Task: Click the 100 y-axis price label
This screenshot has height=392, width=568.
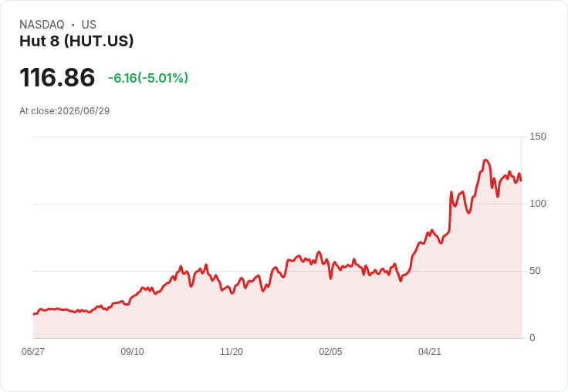Action: click(x=538, y=204)
